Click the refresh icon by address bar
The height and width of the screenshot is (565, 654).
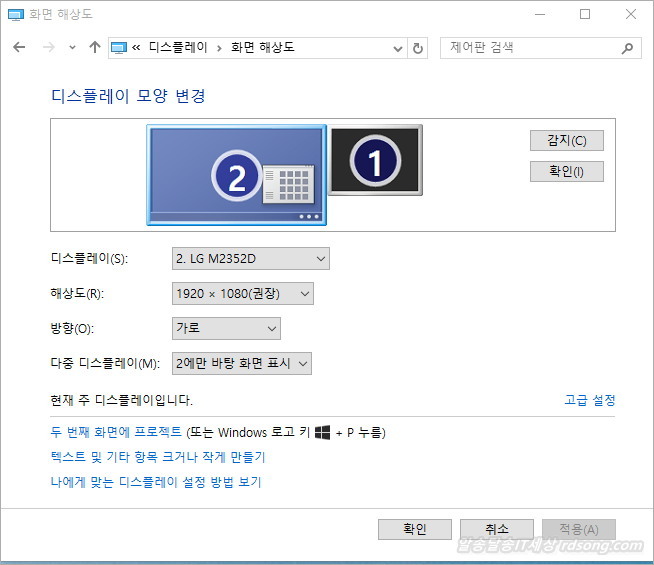(418, 48)
